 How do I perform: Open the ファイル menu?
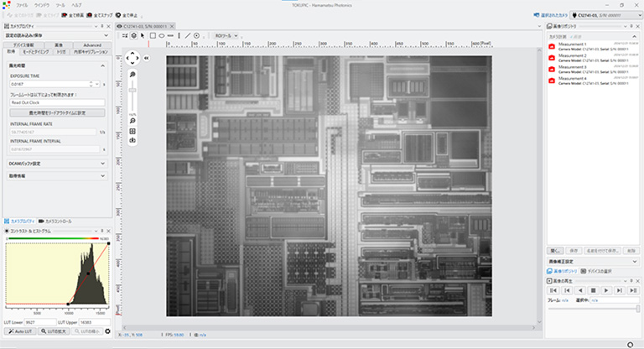click(x=22, y=5)
